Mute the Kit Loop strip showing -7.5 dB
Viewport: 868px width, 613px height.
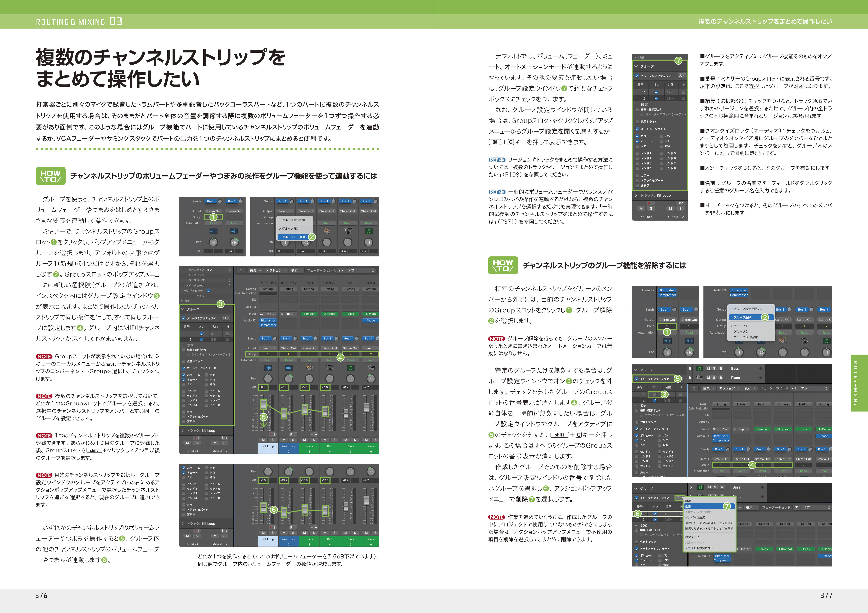264,533
